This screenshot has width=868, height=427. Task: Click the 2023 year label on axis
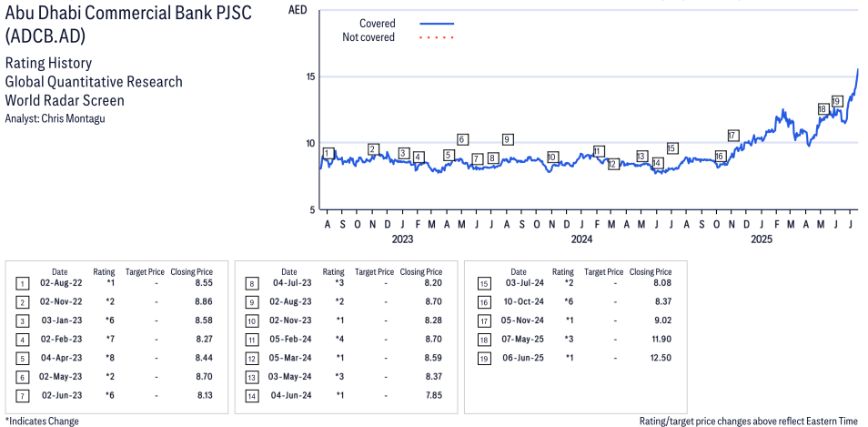pyautogui.click(x=402, y=239)
